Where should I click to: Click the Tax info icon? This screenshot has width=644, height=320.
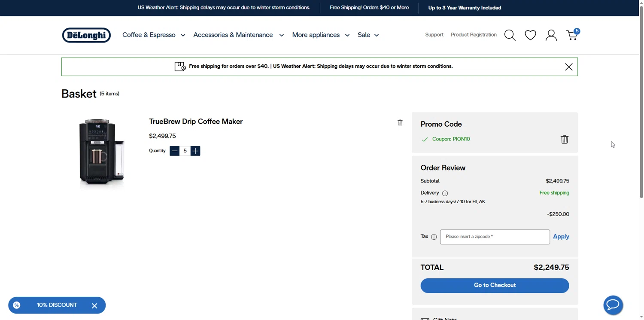point(434,237)
